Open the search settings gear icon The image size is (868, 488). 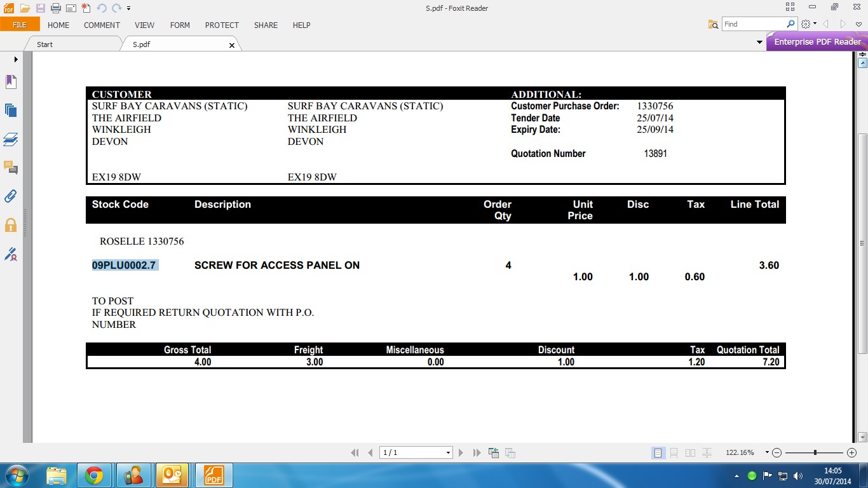(x=806, y=24)
